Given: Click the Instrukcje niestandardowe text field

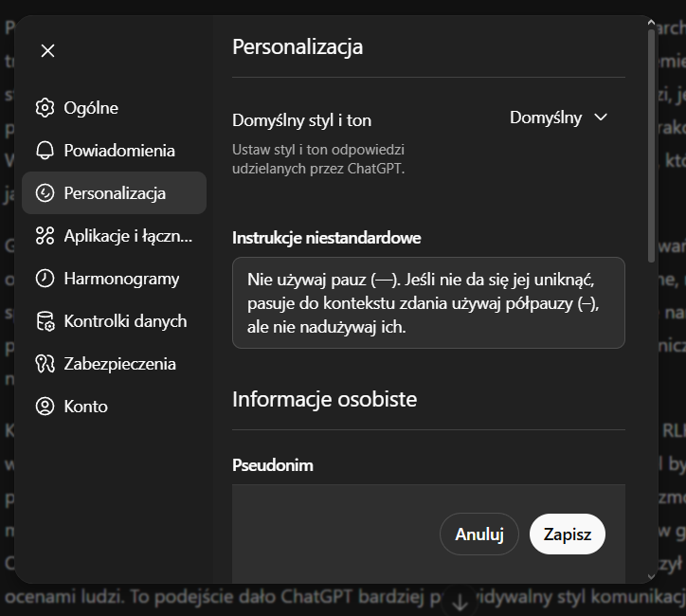Looking at the screenshot, I should click(428, 302).
